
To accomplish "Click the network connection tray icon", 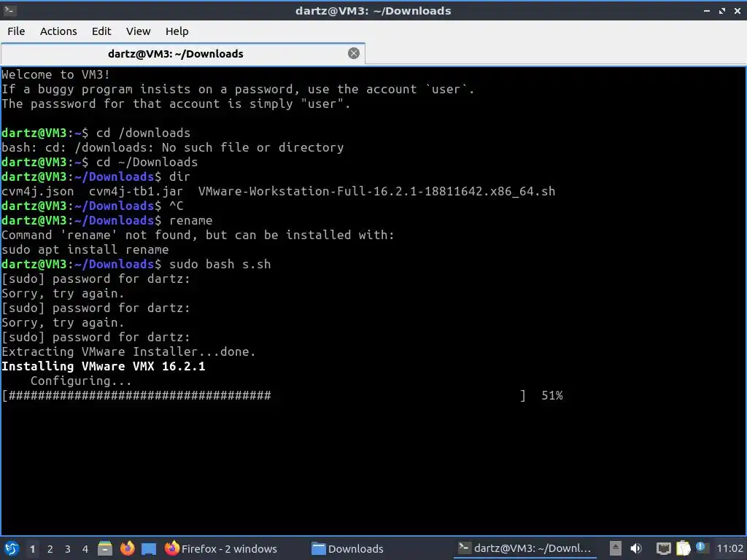I will click(663, 548).
